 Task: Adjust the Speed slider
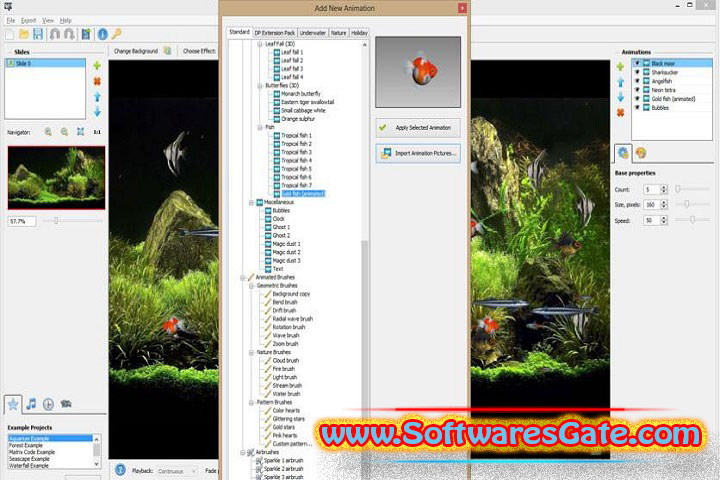(692, 220)
